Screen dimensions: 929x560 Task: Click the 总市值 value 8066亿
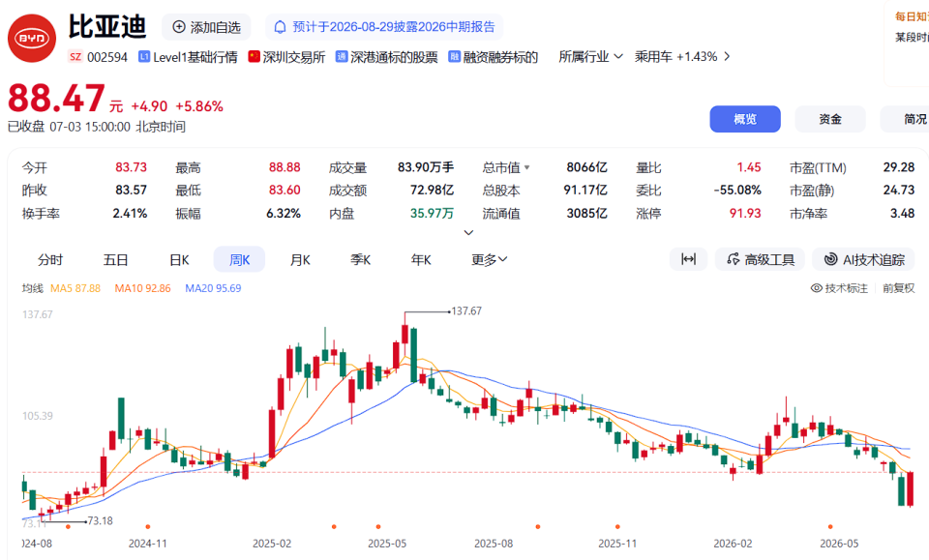[x=586, y=167]
